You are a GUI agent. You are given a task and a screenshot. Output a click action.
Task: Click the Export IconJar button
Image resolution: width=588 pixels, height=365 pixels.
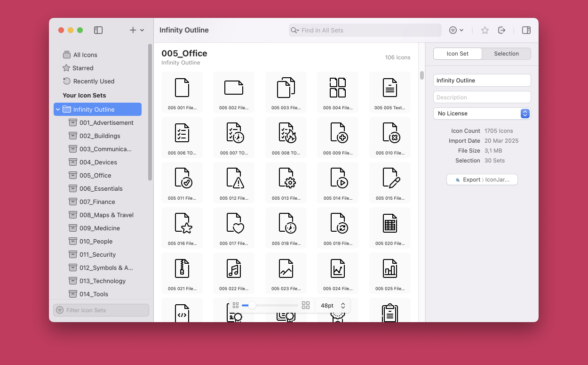pyautogui.click(x=482, y=179)
